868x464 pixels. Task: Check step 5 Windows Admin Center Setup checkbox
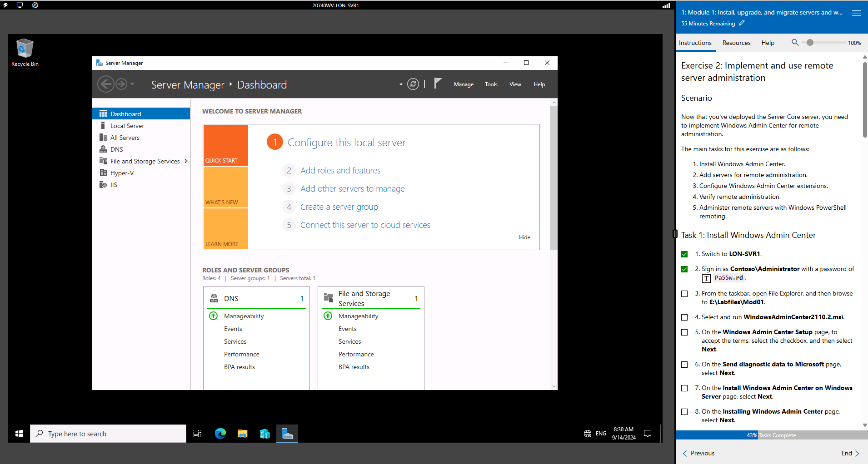coord(684,332)
